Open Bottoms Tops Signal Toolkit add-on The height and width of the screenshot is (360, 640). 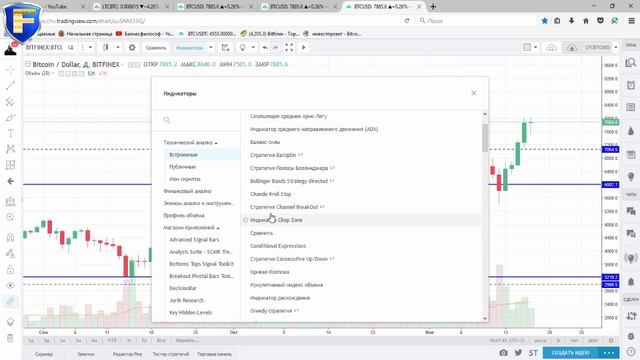coord(202,264)
